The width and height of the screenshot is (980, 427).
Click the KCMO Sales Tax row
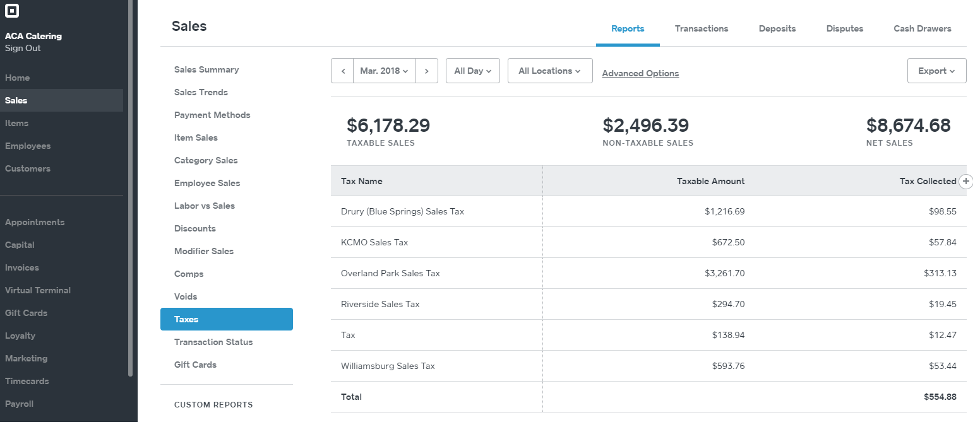648,242
